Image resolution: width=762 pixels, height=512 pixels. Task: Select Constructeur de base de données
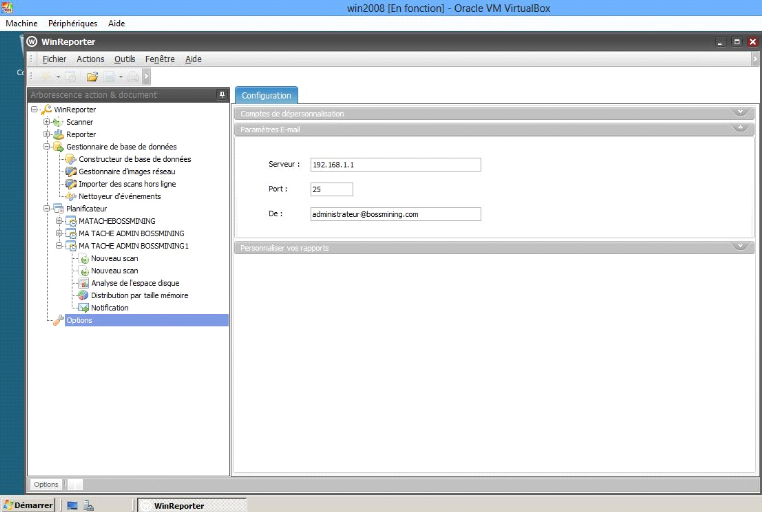click(x=134, y=159)
